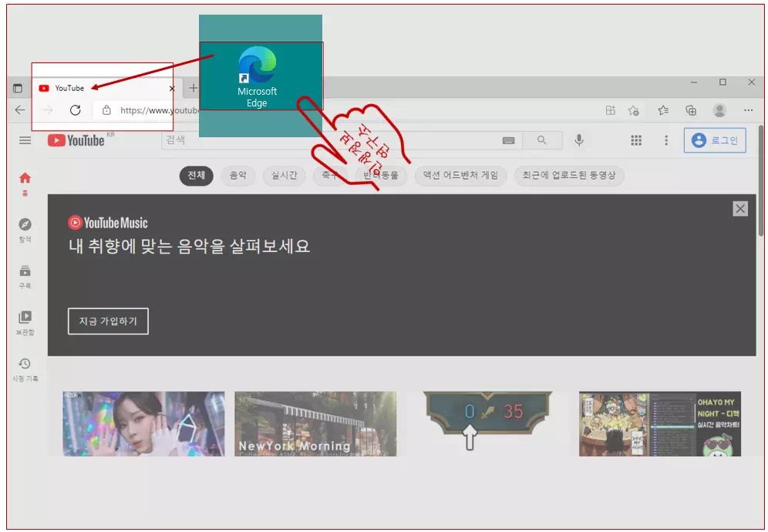Image resolution: width=768 pixels, height=532 pixels.
Task: Click the YouTube Music logo in banner
Action: (x=108, y=223)
